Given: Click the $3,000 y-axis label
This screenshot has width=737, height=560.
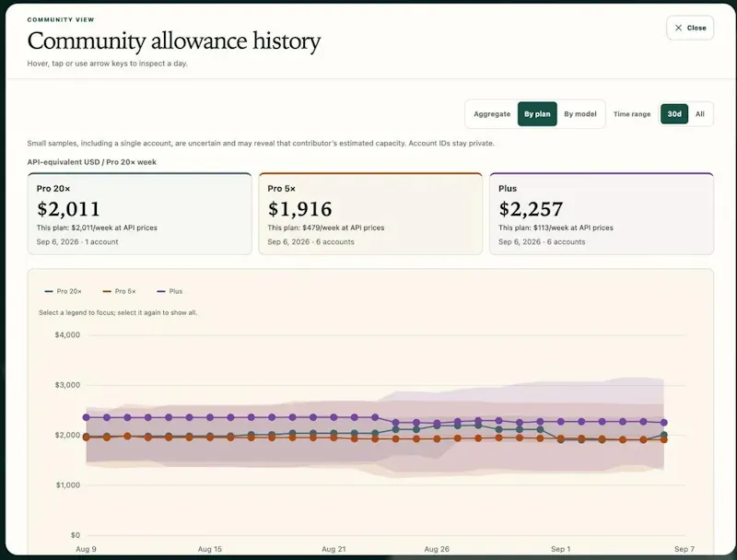Looking at the screenshot, I should click(x=67, y=385).
